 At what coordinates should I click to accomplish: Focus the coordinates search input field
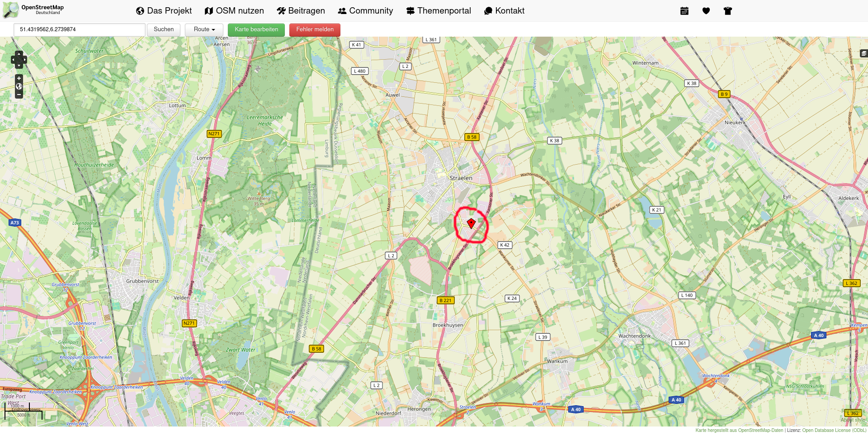coord(80,29)
